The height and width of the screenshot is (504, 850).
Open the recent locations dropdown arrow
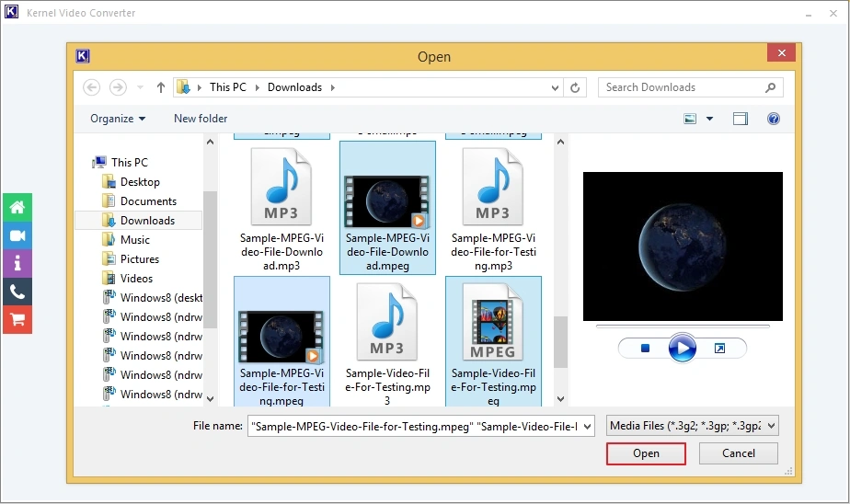[140, 87]
